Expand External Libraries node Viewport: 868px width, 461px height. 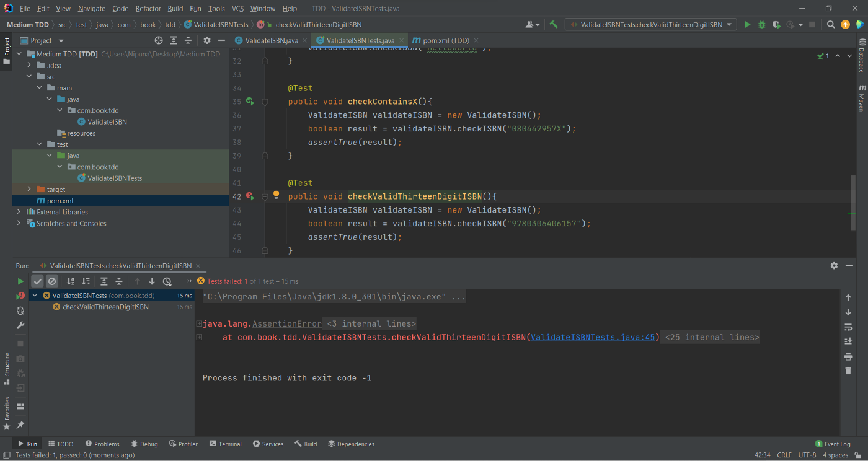[19, 212]
